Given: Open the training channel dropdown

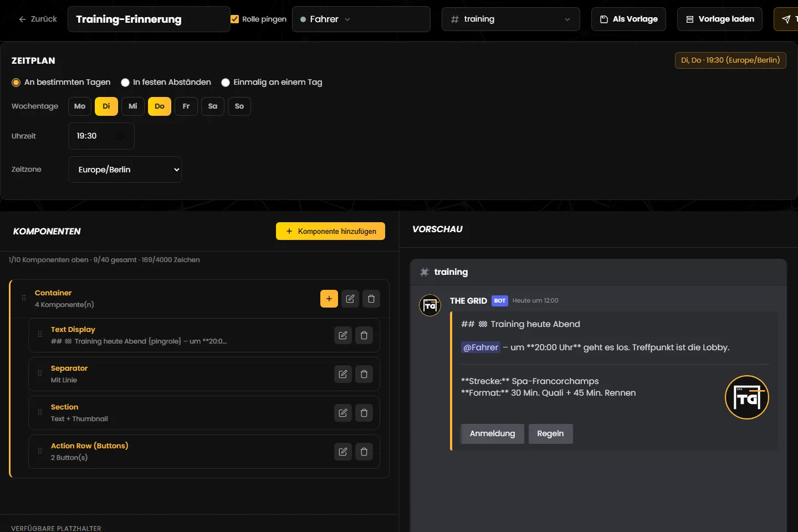Looking at the screenshot, I should click(511, 19).
